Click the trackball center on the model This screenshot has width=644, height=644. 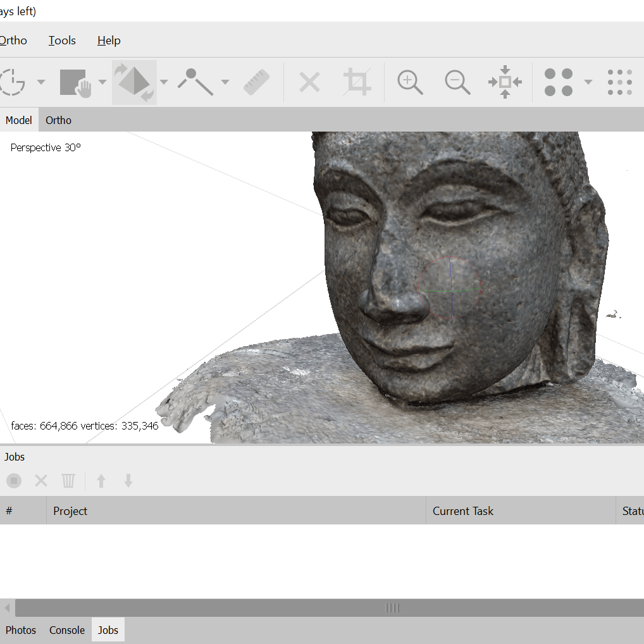tap(450, 288)
